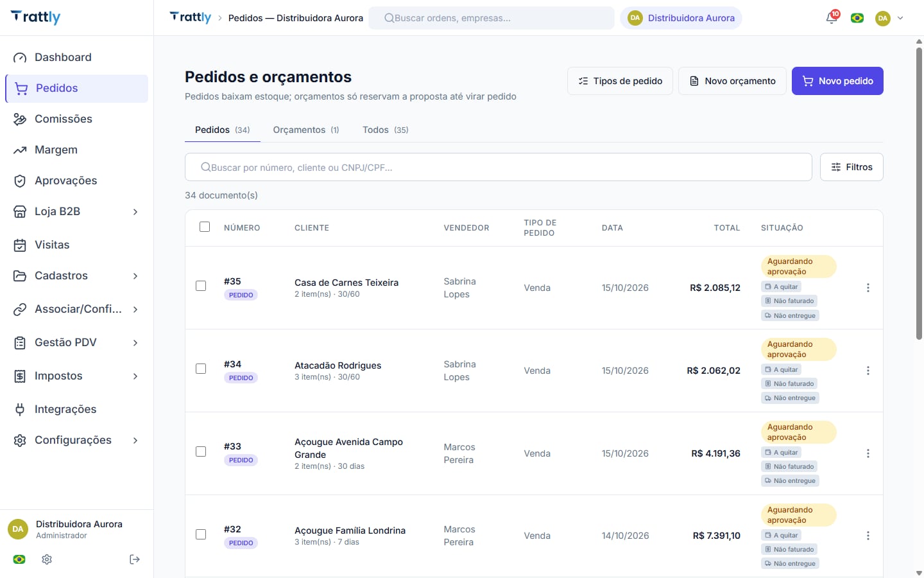Open row actions menu for order #33

point(868,453)
